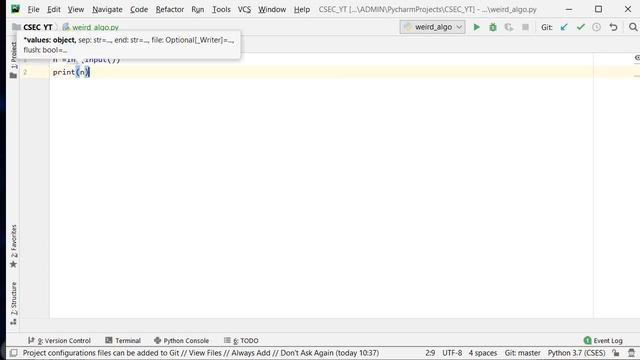Minimize the PyCharm window
The width and height of the screenshot is (640, 360).
tap(569, 9)
